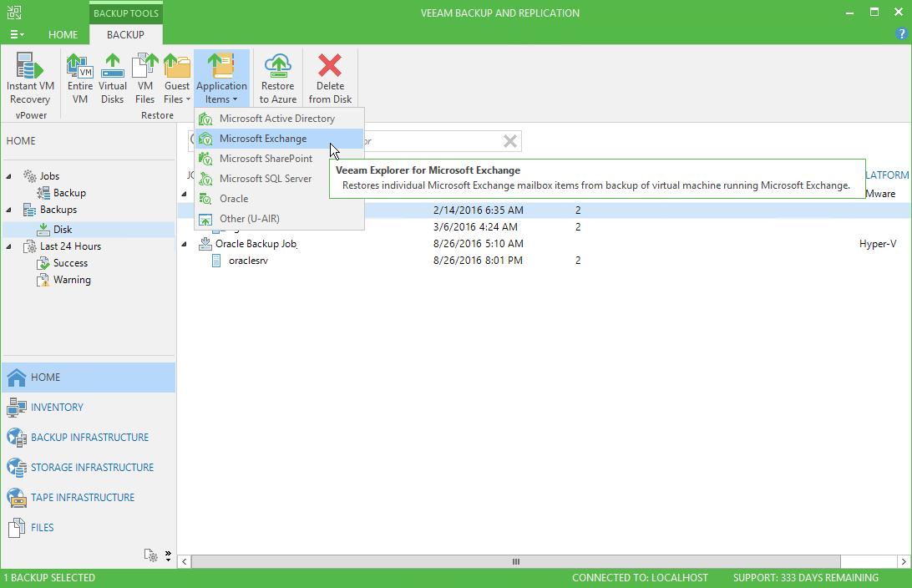
Task: Click the PLATFORM column header
Action: tap(887, 175)
